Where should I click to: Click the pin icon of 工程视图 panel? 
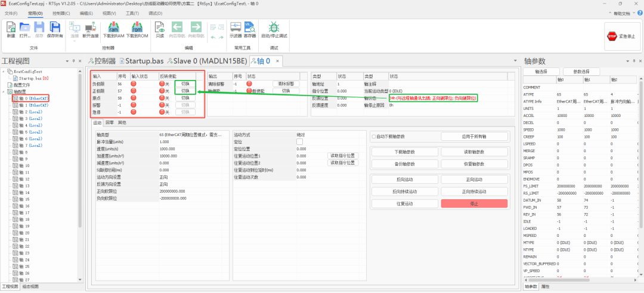tap(73, 61)
